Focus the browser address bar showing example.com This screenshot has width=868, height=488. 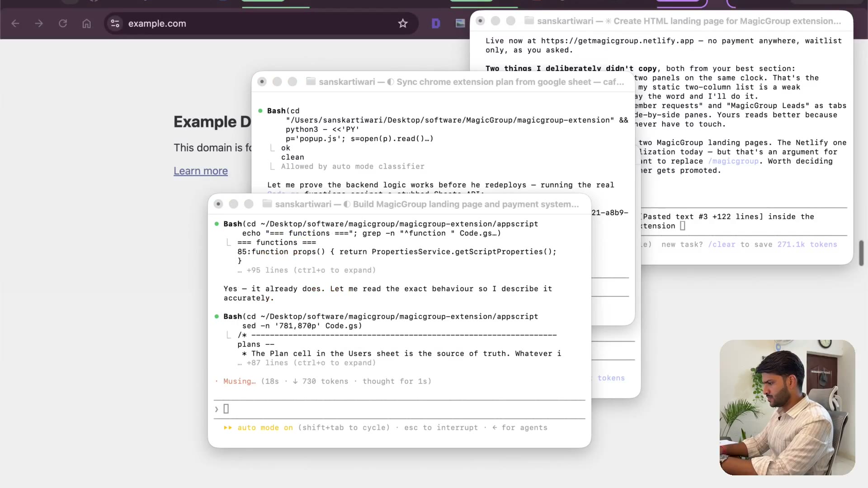[x=261, y=23]
